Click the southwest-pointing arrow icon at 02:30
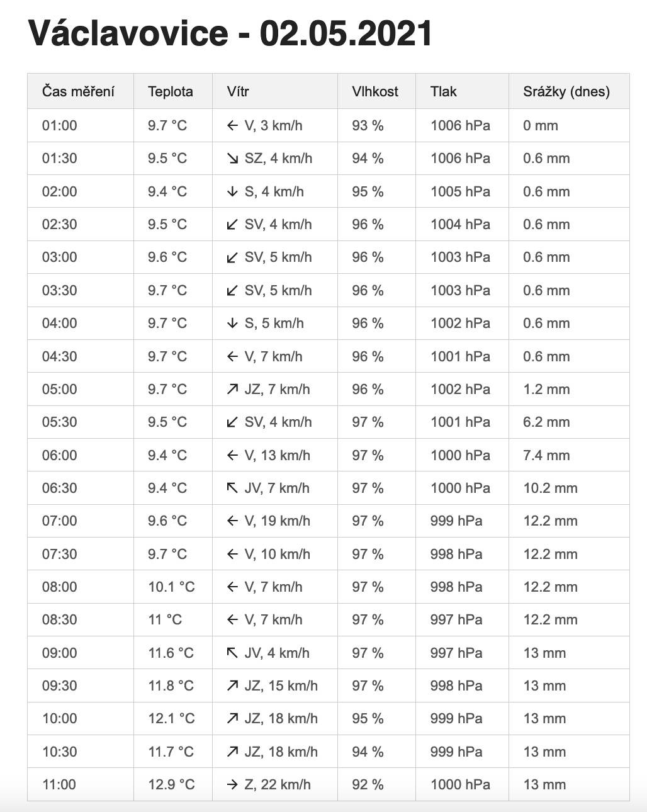647x812 pixels. 233,225
